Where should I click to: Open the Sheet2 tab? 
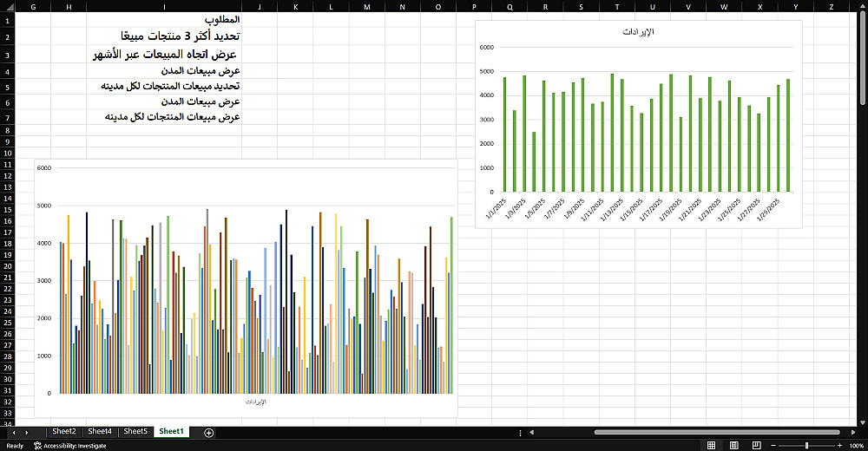pyautogui.click(x=64, y=431)
